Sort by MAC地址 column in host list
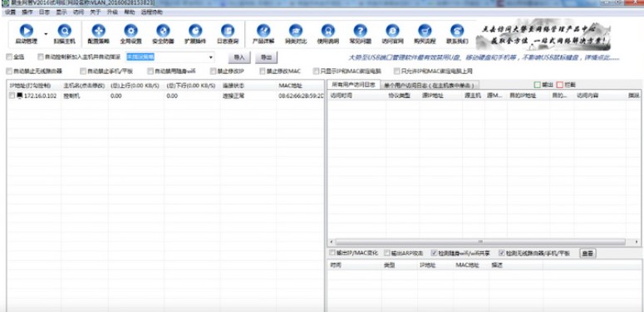Screen dimensions: 644x312 point(300,86)
